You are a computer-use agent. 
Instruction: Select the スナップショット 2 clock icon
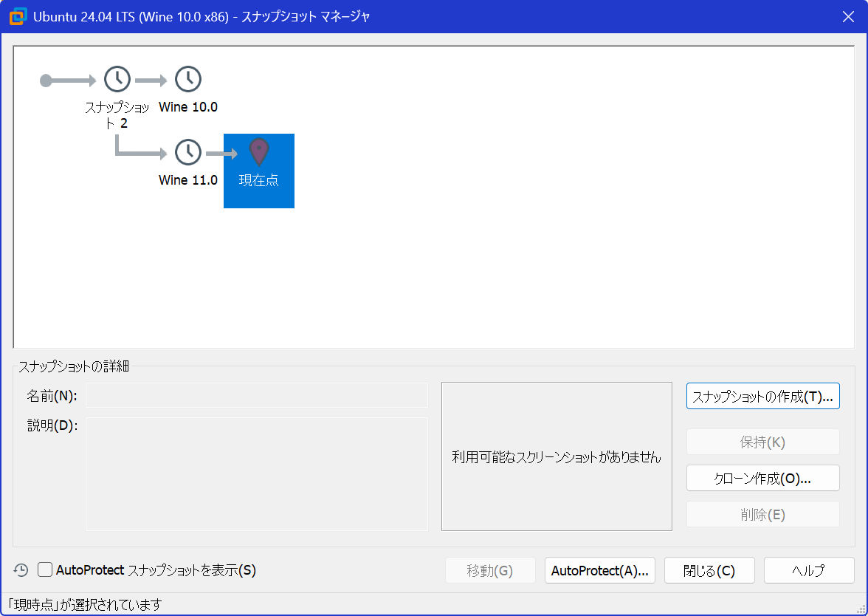coord(117,79)
